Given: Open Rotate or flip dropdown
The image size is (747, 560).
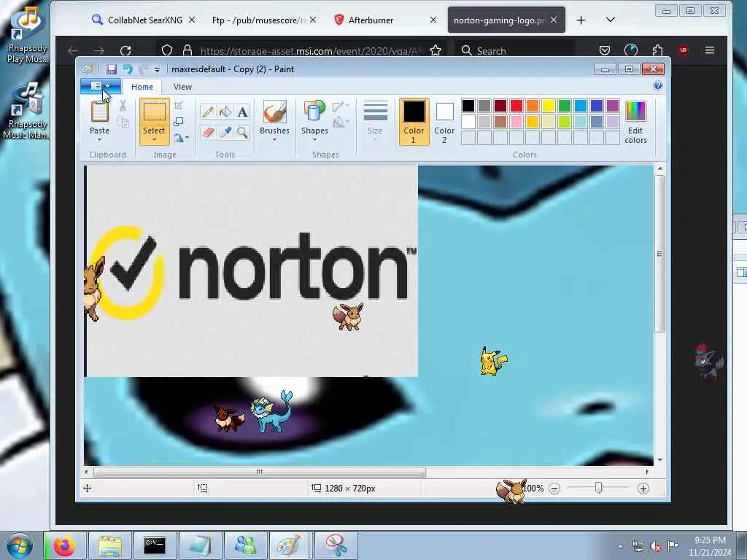Looking at the screenshot, I should [181, 138].
